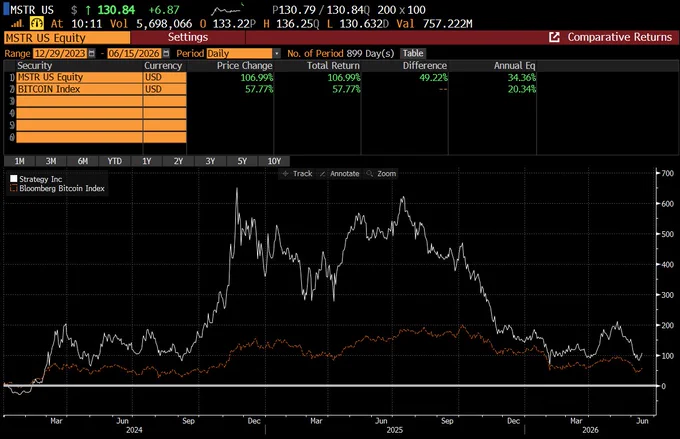The width and height of the screenshot is (680, 439).
Task: Click the empty security field in row 4
Action: 79,113
